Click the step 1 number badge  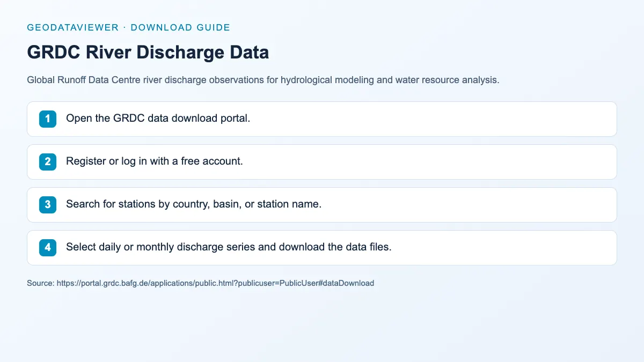point(48,119)
